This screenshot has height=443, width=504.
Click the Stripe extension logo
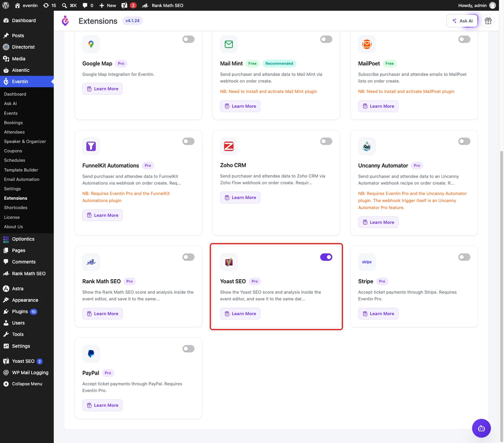click(367, 262)
